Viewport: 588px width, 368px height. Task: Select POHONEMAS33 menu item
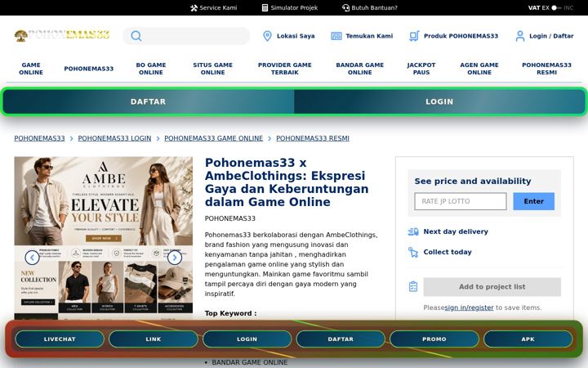click(88, 69)
